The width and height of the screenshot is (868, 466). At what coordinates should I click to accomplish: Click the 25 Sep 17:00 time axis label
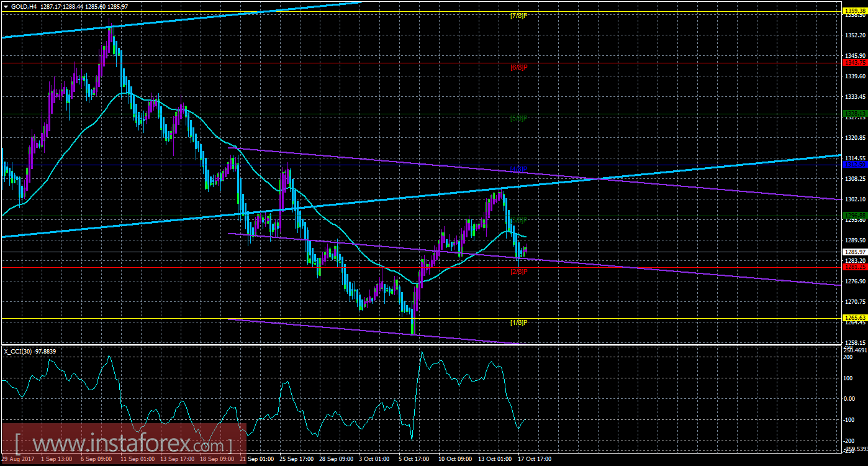[298, 459]
